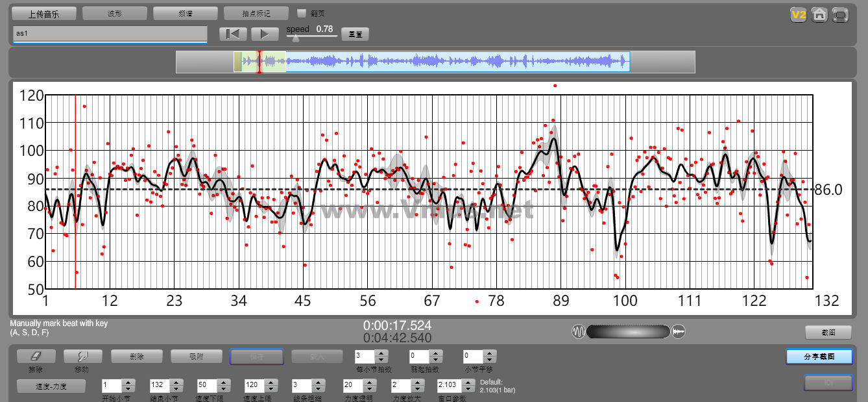The image size is (868, 402).
Task: Decrease 每小节拍数 beats per bar value
Action: 382,359
